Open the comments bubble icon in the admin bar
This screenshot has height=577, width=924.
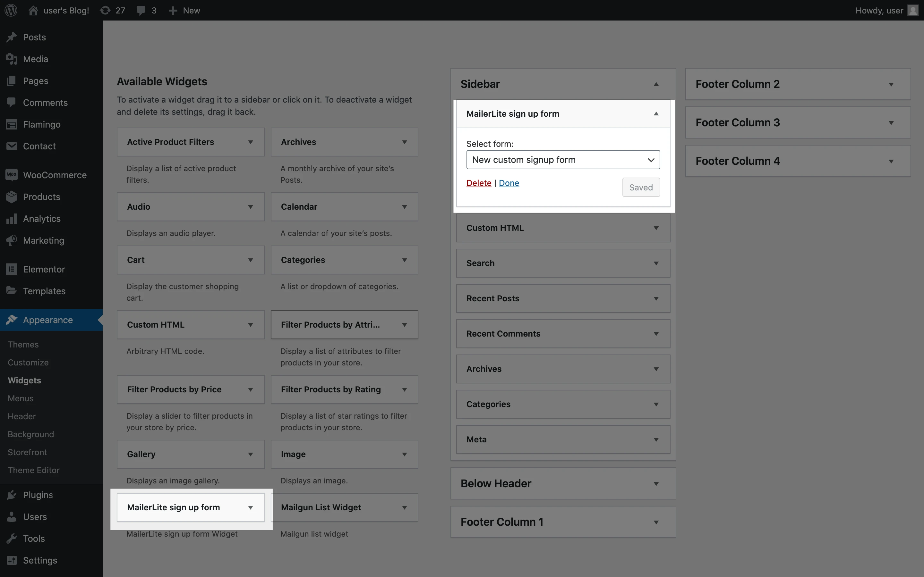point(141,10)
